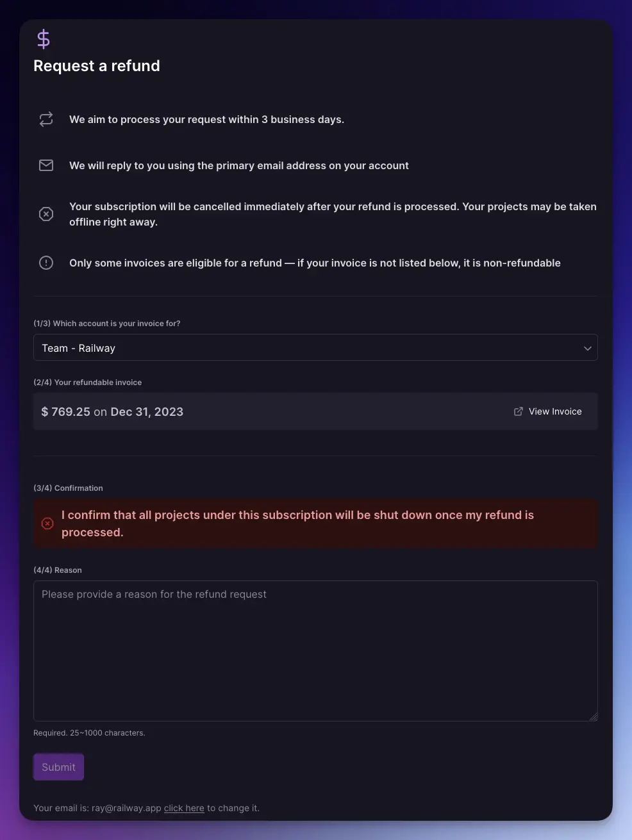Click the ray@railway.app email text
The image size is (632, 840).
[126, 808]
